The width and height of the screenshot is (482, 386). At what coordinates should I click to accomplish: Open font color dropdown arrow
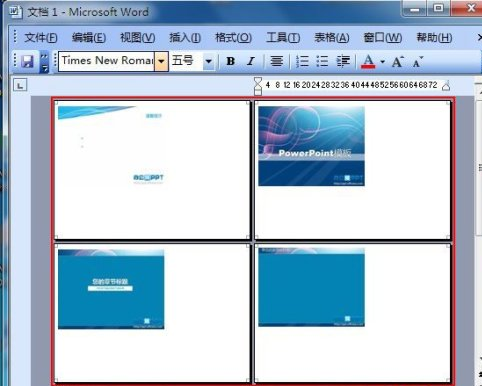click(382, 62)
